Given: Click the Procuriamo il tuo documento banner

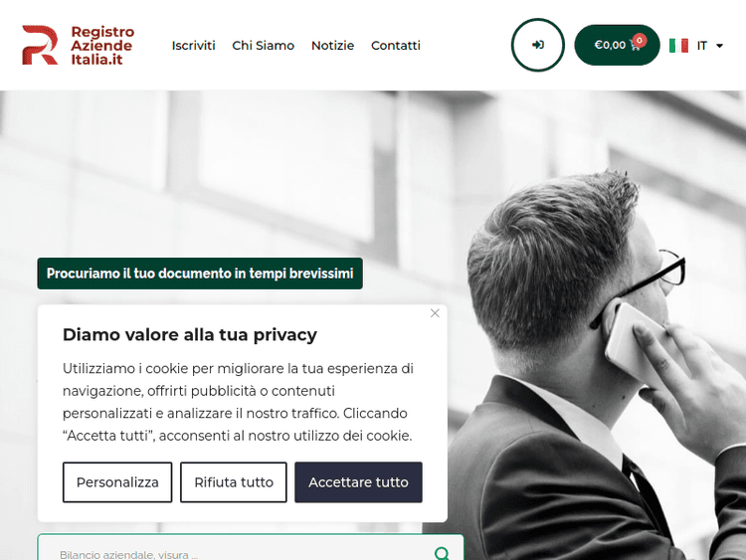Looking at the screenshot, I should point(200,274).
